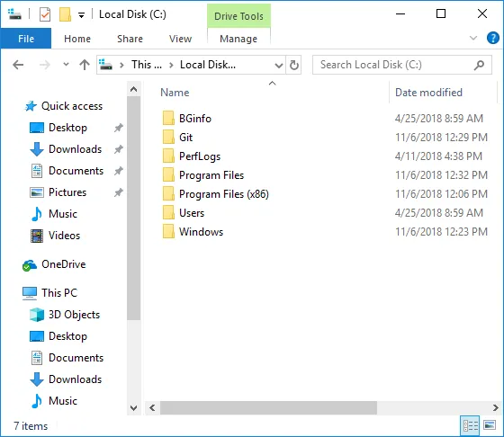Refresh the Local Disk view
The width and height of the screenshot is (504, 437).
[293, 65]
